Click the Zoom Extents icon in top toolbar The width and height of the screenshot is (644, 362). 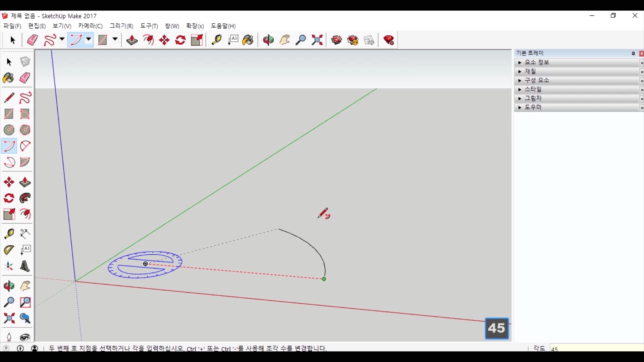coord(317,40)
